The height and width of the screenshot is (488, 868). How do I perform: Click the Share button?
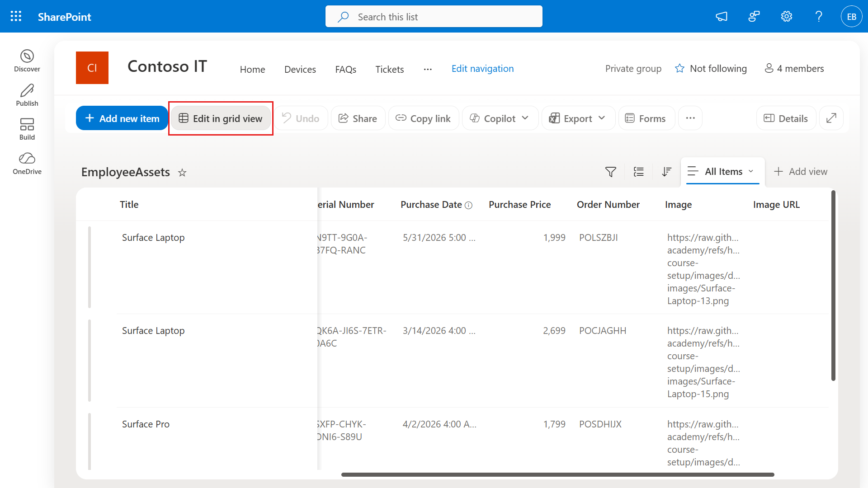(358, 118)
